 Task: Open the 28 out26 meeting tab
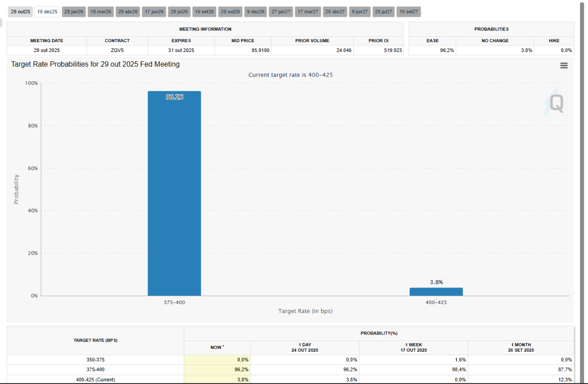point(230,12)
